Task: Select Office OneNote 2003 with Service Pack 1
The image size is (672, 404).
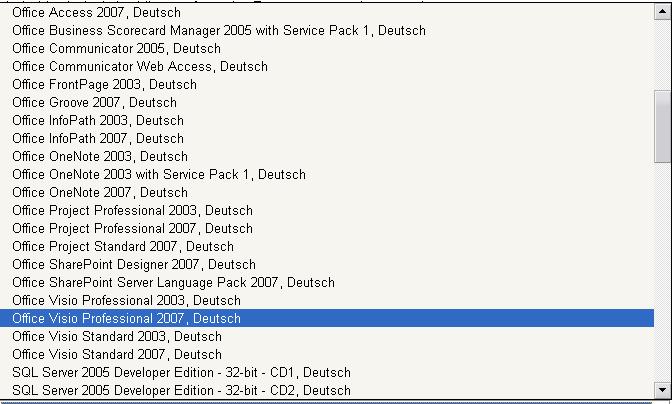Action: pos(327,174)
